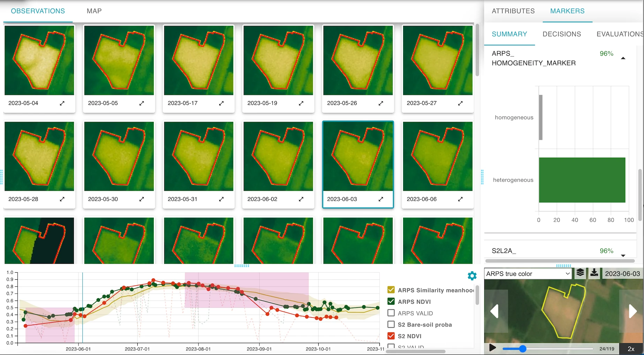Download the current image
The width and height of the screenshot is (644, 355).
(x=594, y=273)
